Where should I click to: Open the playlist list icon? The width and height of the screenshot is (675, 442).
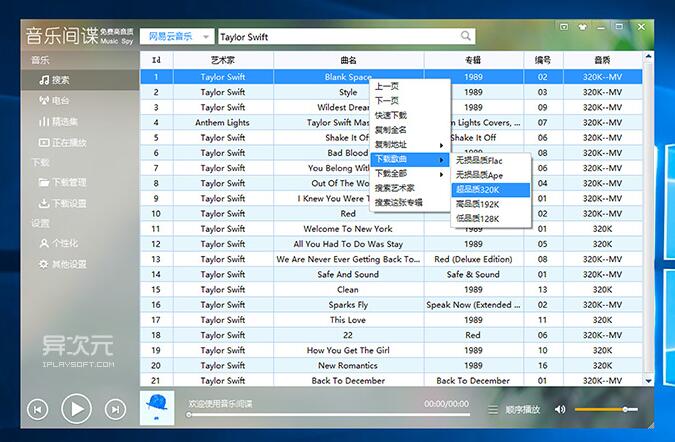pos(493,409)
